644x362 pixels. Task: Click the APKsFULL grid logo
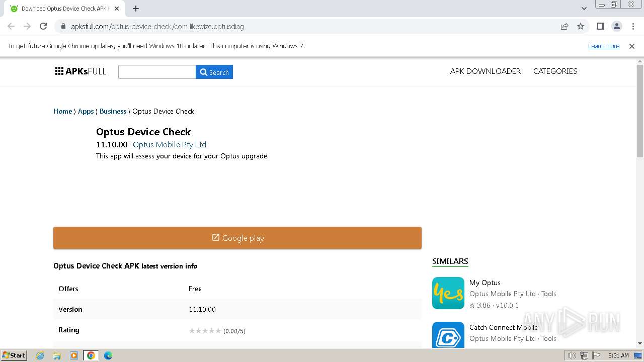pos(80,71)
